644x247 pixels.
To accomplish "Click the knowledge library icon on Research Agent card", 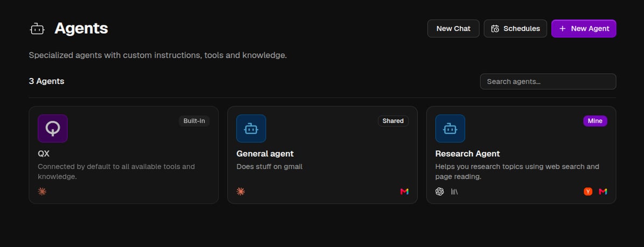I will [454, 192].
